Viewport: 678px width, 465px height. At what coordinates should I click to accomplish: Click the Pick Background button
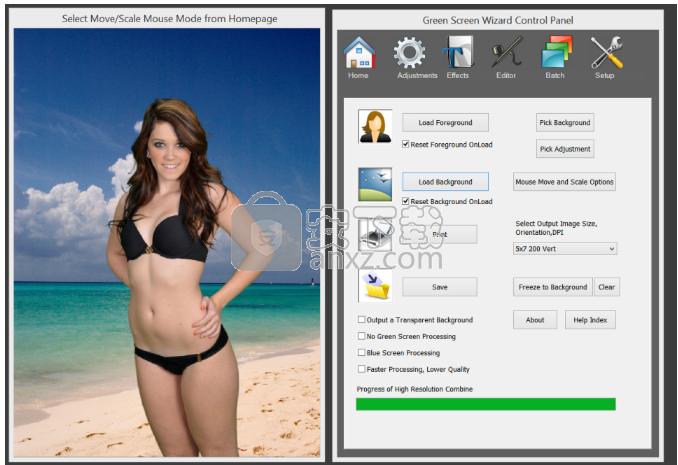(x=565, y=122)
